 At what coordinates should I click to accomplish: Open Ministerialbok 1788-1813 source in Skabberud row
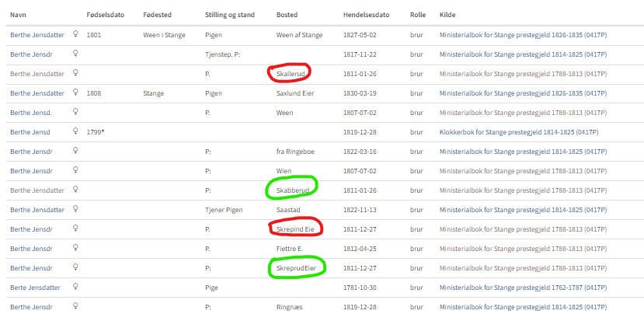pyautogui.click(x=523, y=190)
